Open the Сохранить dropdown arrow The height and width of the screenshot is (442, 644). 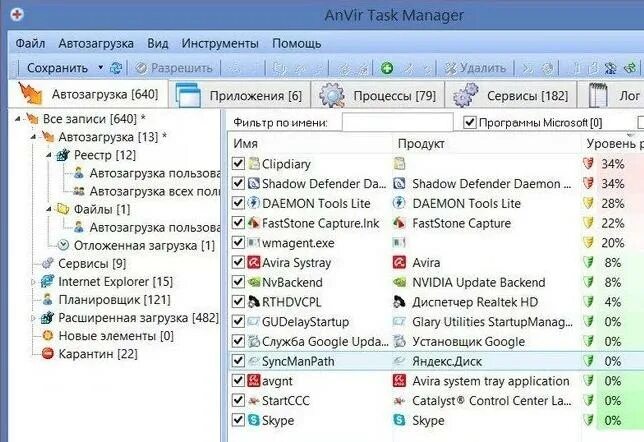[101, 68]
